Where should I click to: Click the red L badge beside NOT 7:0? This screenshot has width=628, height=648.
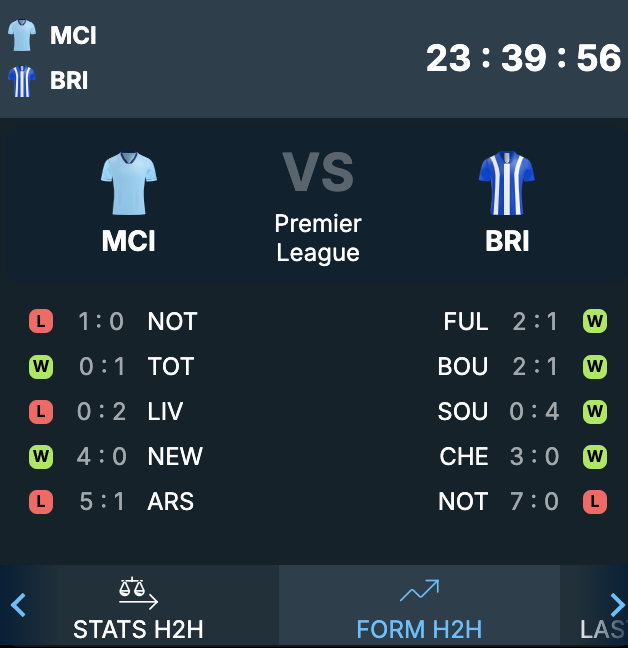tap(595, 502)
